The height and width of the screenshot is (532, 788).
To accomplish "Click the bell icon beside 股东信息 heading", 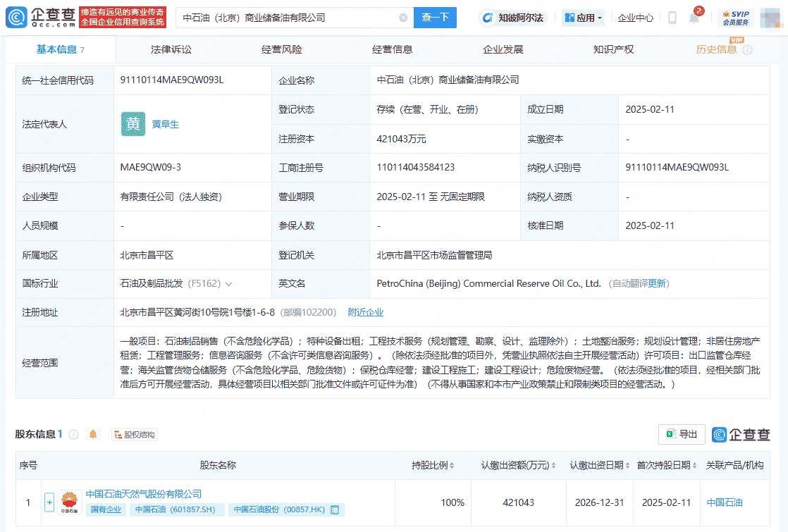I will 92,434.
